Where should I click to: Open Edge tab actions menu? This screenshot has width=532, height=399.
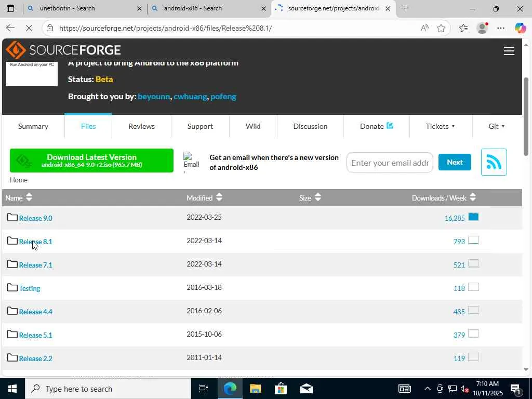point(10,8)
